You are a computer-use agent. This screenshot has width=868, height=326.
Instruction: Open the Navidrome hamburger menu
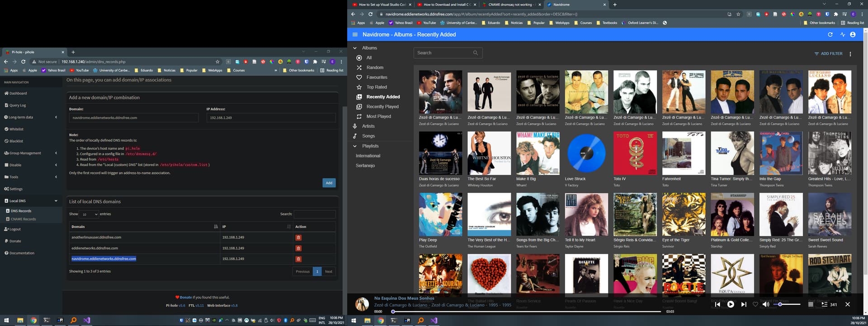click(x=355, y=34)
